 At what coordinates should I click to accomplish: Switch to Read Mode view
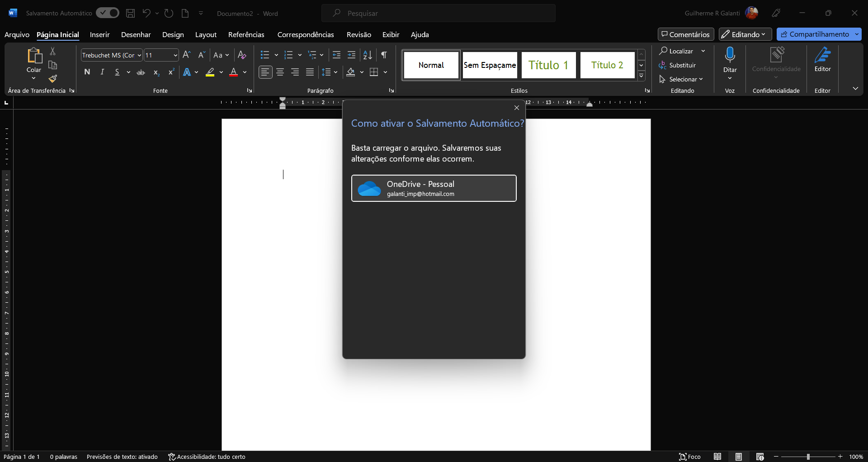[x=717, y=457]
